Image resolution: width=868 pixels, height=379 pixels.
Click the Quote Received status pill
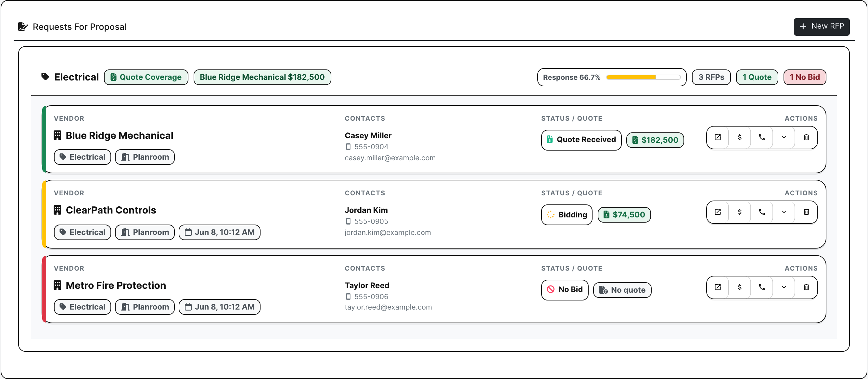tap(581, 140)
